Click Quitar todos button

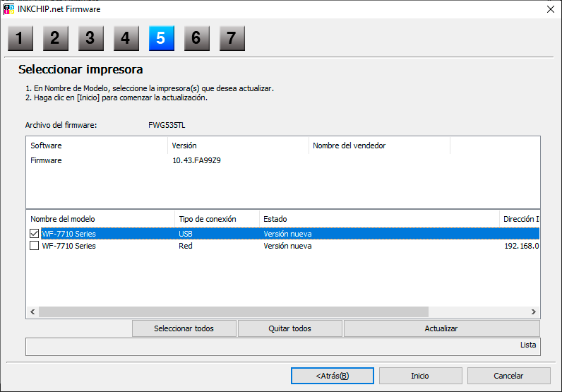click(290, 328)
